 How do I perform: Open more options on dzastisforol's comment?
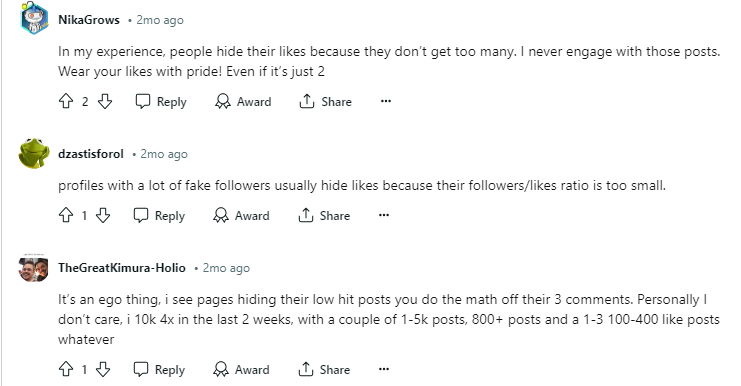(x=384, y=215)
